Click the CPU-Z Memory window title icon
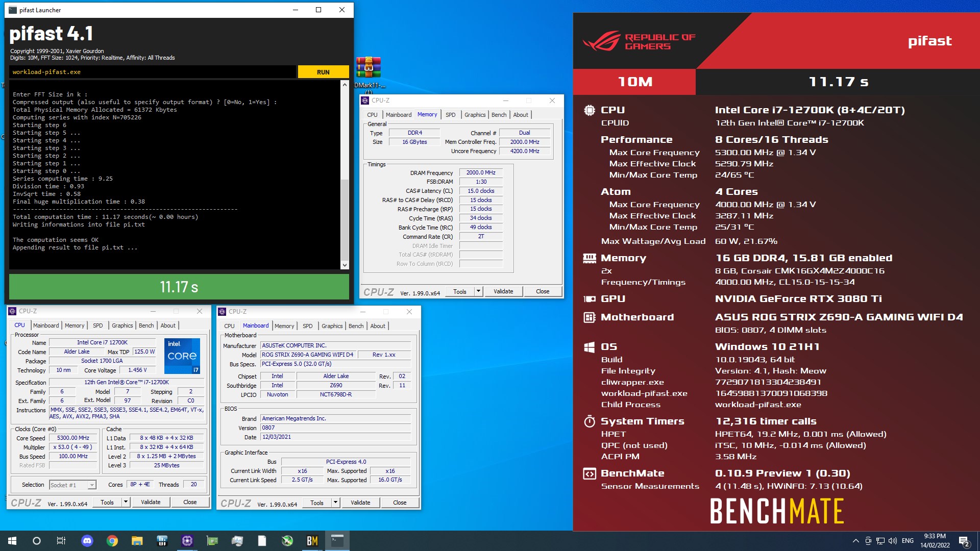 (365, 101)
